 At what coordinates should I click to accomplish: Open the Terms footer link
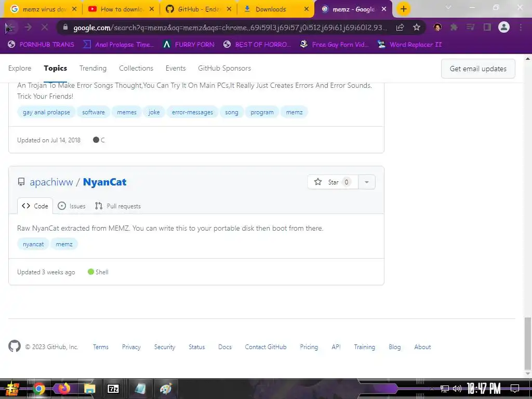[x=101, y=347]
